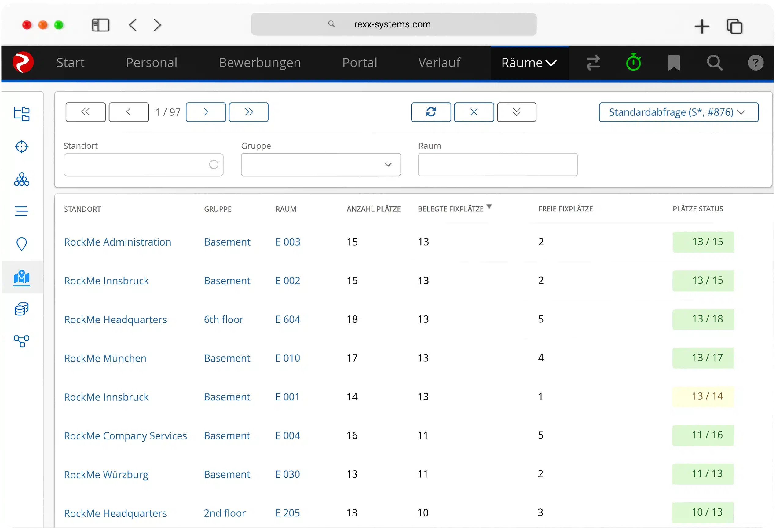Open the location pin sidebar icon

(22, 244)
